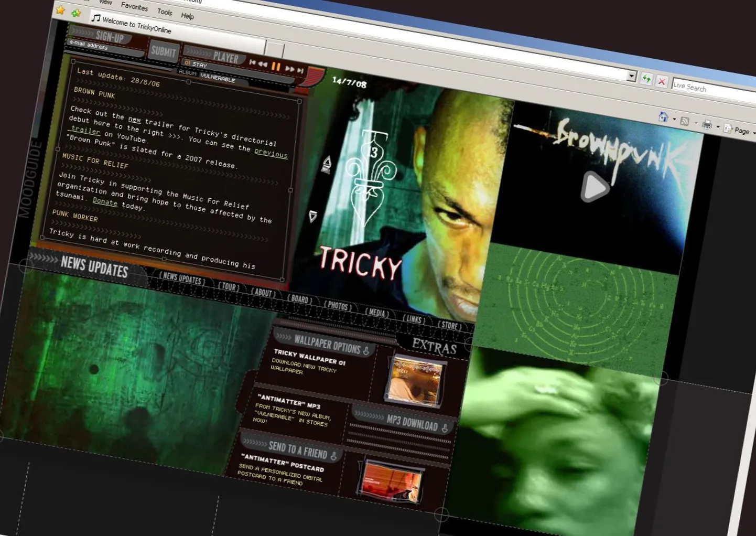Screen dimensions: 756x536
Task: Click the '"Antimatter" MP3' text
Action: [288, 401]
